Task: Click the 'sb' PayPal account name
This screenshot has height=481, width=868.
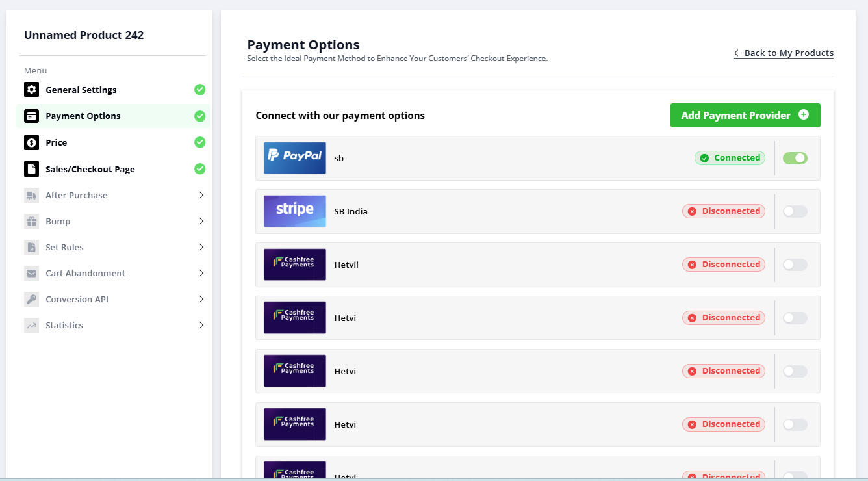Action: pos(339,158)
